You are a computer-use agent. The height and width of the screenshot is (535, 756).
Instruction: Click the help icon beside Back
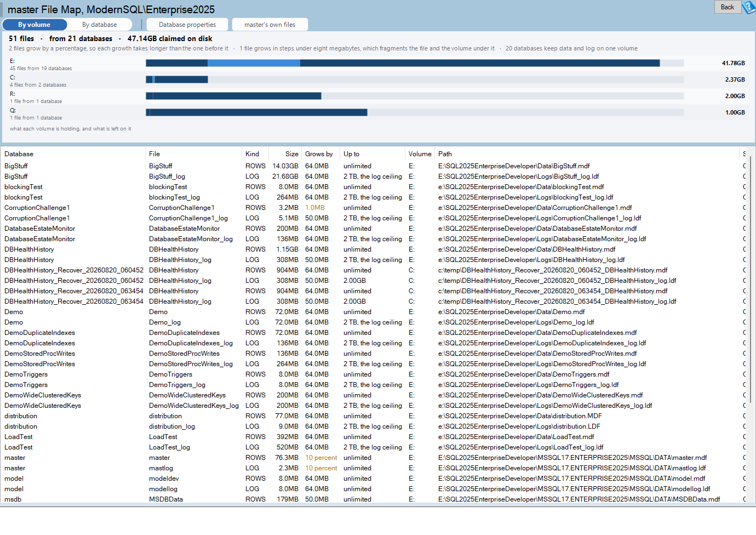click(x=749, y=7)
